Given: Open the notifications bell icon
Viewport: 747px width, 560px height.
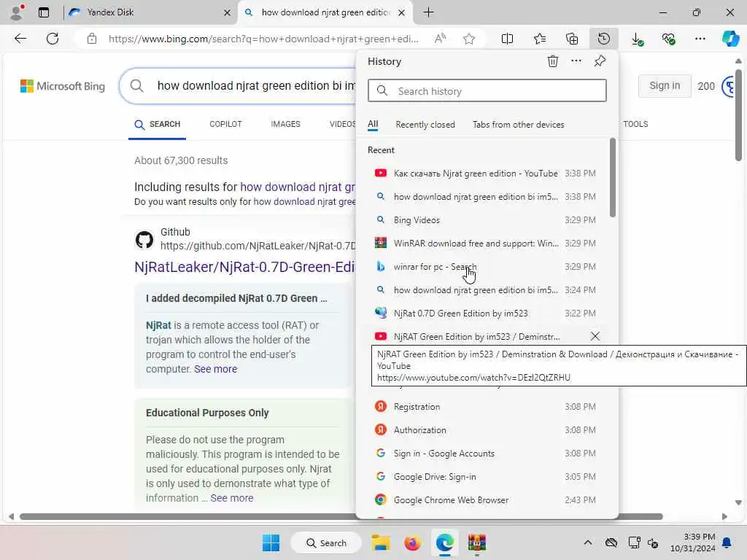Looking at the screenshot, I should (x=727, y=542).
